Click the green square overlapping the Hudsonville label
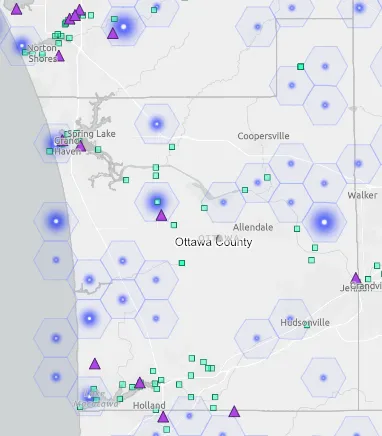The width and height of the screenshot is (382, 436). [307, 325]
